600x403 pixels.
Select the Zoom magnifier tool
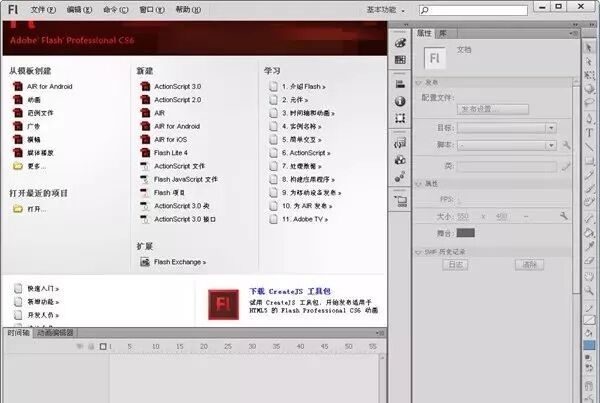(x=589, y=290)
